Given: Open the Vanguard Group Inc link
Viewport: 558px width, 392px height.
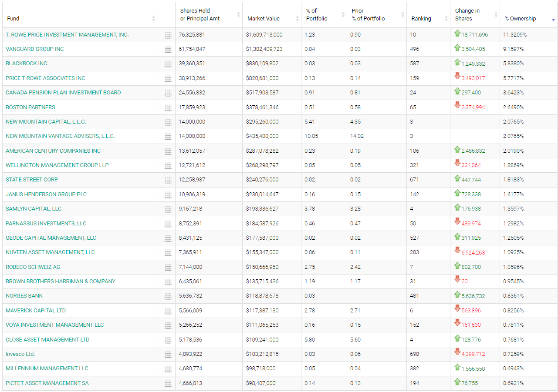Looking at the screenshot, I should coord(35,49).
